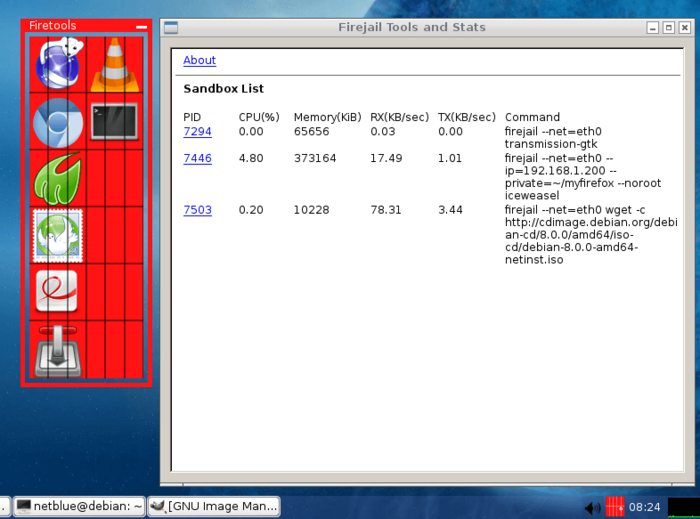Click the 08:24 clock in tray
Viewport: 700px width, 519px height.
coord(644,507)
